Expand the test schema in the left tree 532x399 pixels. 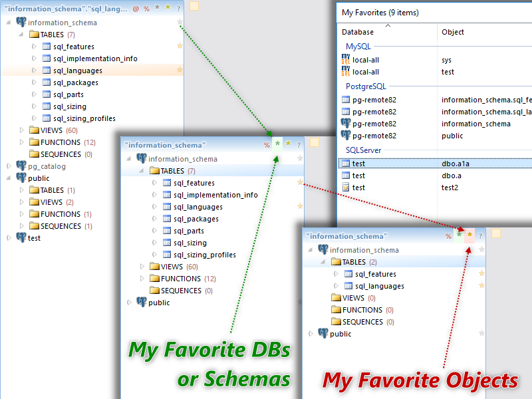(x=9, y=238)
